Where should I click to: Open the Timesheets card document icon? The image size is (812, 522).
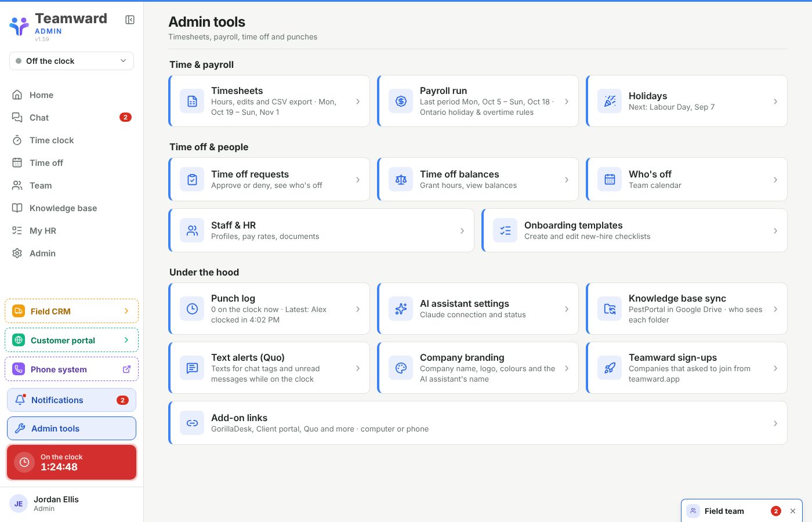click(x=192, y=101)
